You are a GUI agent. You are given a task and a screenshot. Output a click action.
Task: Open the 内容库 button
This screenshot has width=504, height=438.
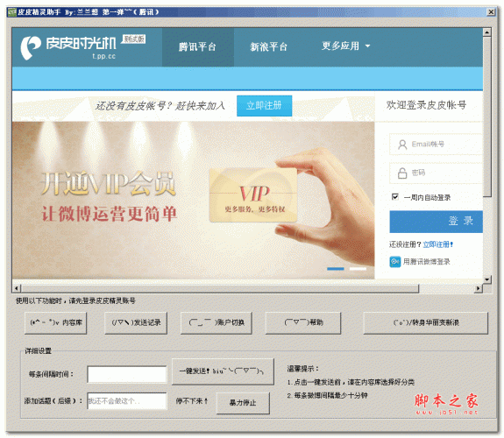(55, 322)
